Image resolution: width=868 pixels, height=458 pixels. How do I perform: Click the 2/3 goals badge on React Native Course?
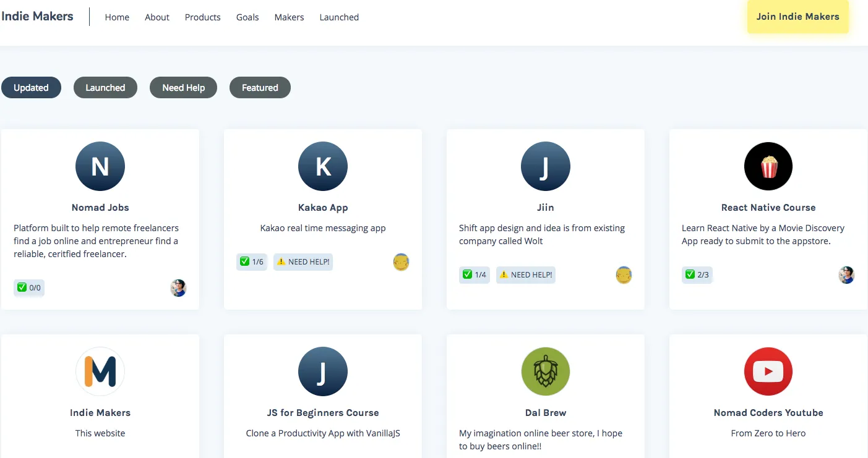coord(697,275)
